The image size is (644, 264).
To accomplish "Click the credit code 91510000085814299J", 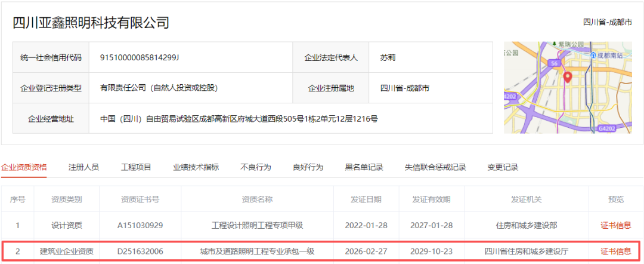I will click(140, 57).
